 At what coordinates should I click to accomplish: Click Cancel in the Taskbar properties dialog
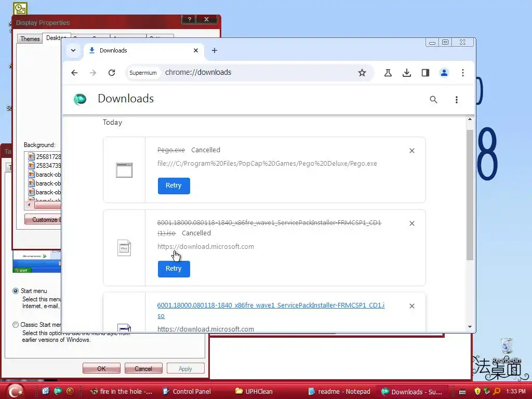pyautogui.click(x=143, y=368)
